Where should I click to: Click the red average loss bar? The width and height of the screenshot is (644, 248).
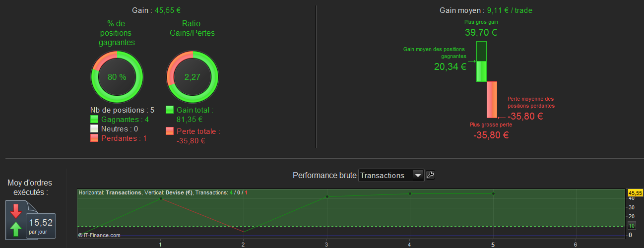click(492, 100)
